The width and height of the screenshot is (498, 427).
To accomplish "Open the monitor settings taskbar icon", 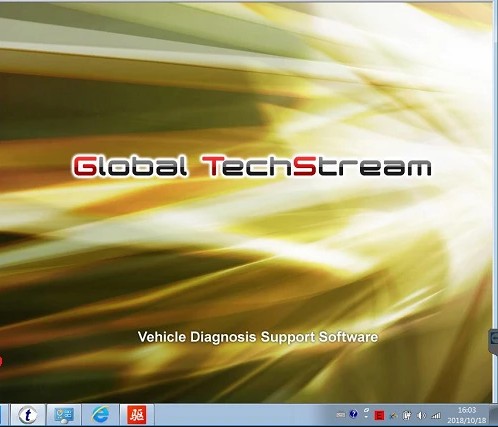I will pos(64,415).
